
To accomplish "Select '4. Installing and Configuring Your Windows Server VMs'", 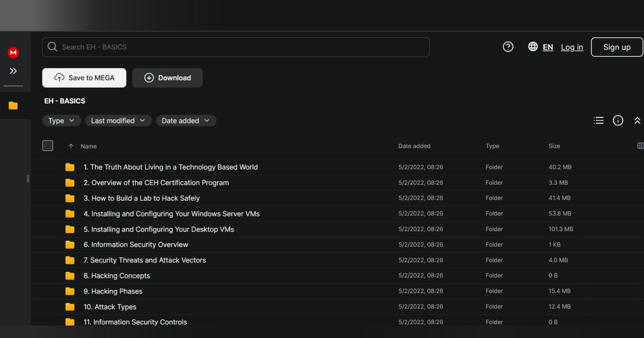I will click(171, 213).
